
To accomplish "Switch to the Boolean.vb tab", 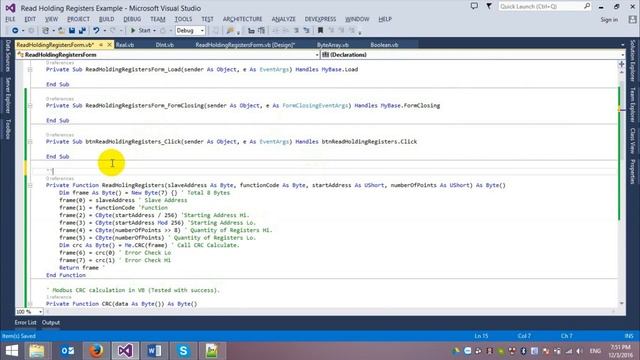I will [x=384, y=45].
